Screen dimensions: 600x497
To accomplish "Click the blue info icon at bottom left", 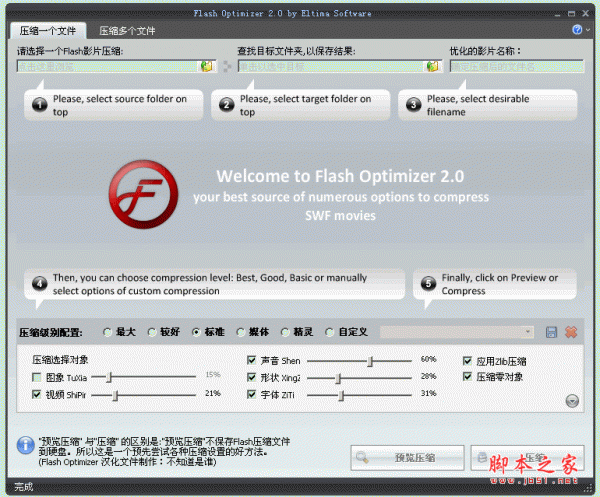I will pos(26,445).
